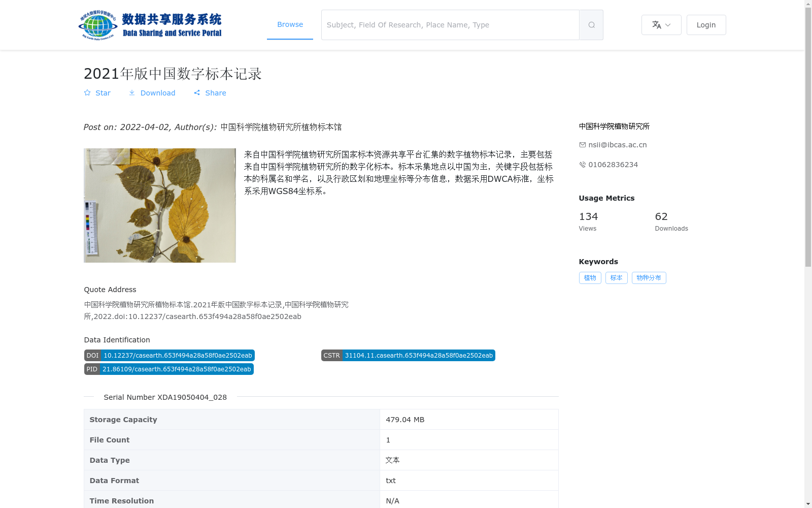This screenshot has height=508, width=812.
Task: Click the Data Format value txt
Action: [x=391, y=481]
